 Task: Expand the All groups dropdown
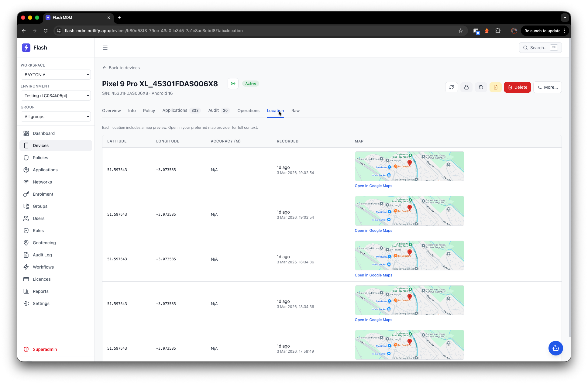click(56, 117)
